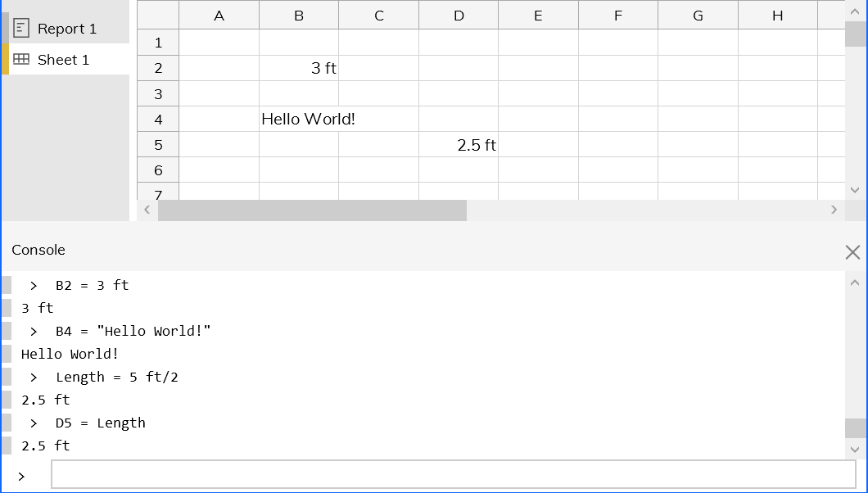Viewport: 868px width, 493px height.
Task: Select cell B2 containing 3 ft
Action: (299, 68)
